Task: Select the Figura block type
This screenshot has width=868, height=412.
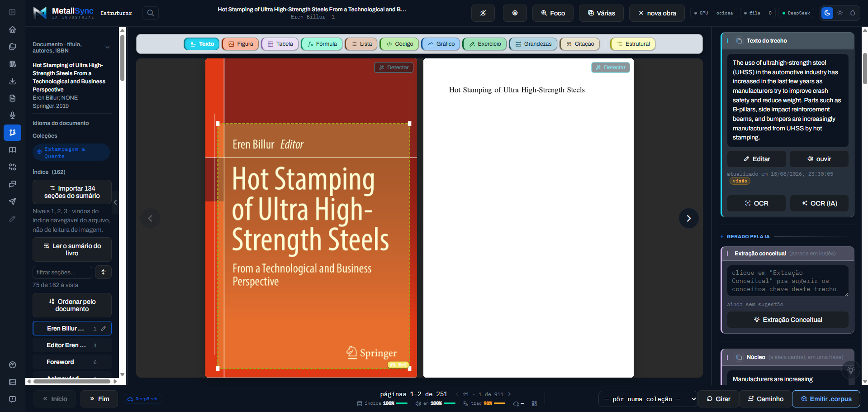Action: (241, 44)
